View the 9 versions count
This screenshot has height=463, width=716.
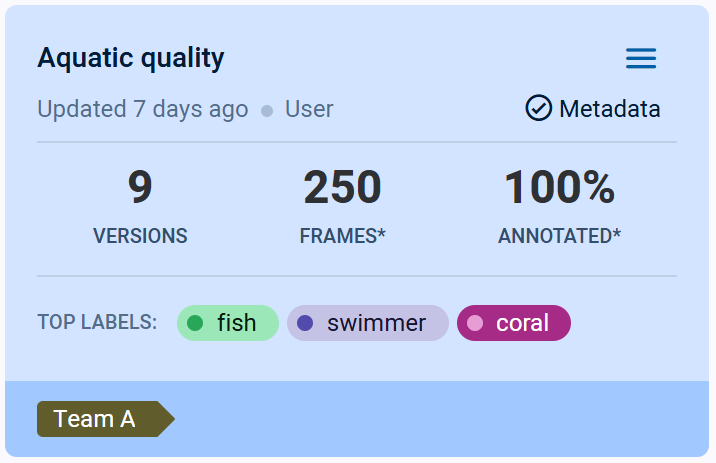coord(140,188)
